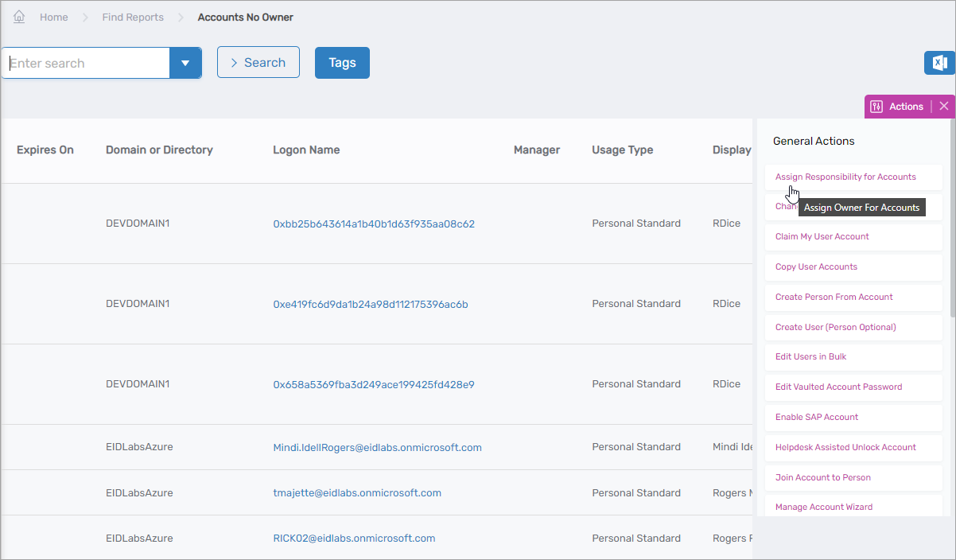Click the sliders icon on the Actions header
This screenshot has width=956, height=560.
click(x=876, y=106)
